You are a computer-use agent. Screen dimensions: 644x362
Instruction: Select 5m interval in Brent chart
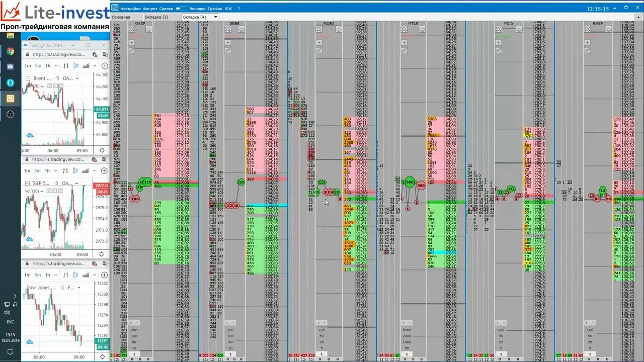[38, 66]
